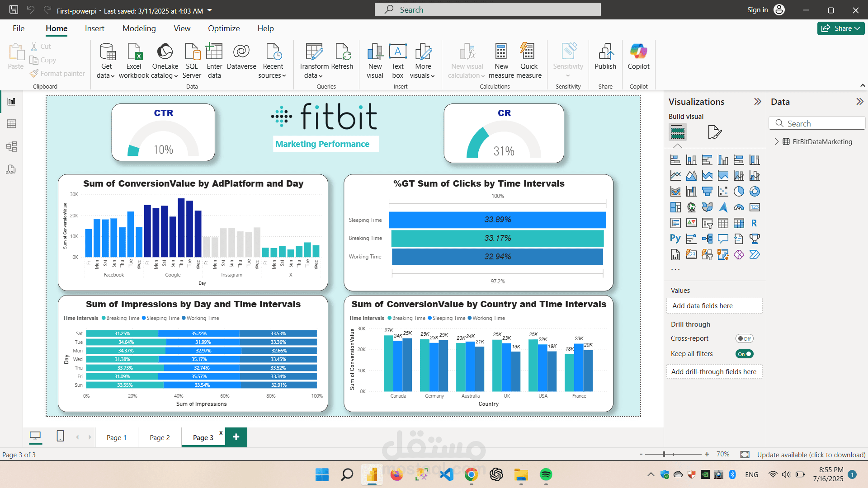Click Add data fields here well
Screen dimensions: 868x488
click(714, 306)
